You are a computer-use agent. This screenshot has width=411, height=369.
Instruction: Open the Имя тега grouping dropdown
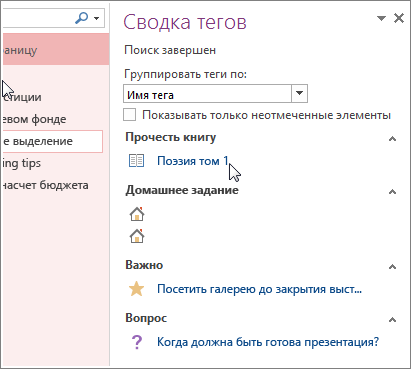pyautogui.click(x=299, y=93)
